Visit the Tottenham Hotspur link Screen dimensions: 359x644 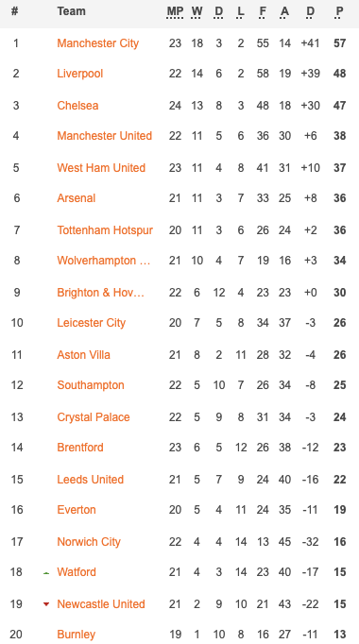105,230
